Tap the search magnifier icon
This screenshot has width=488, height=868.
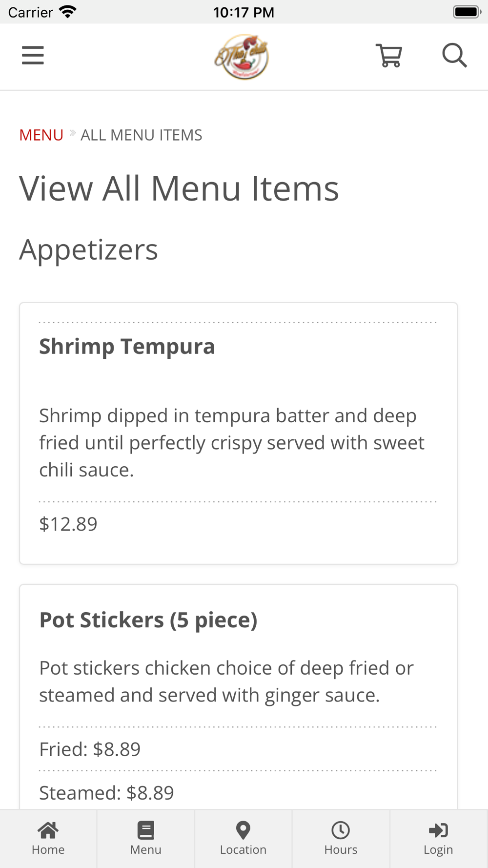pyautogui.click(x=454, y=55)
